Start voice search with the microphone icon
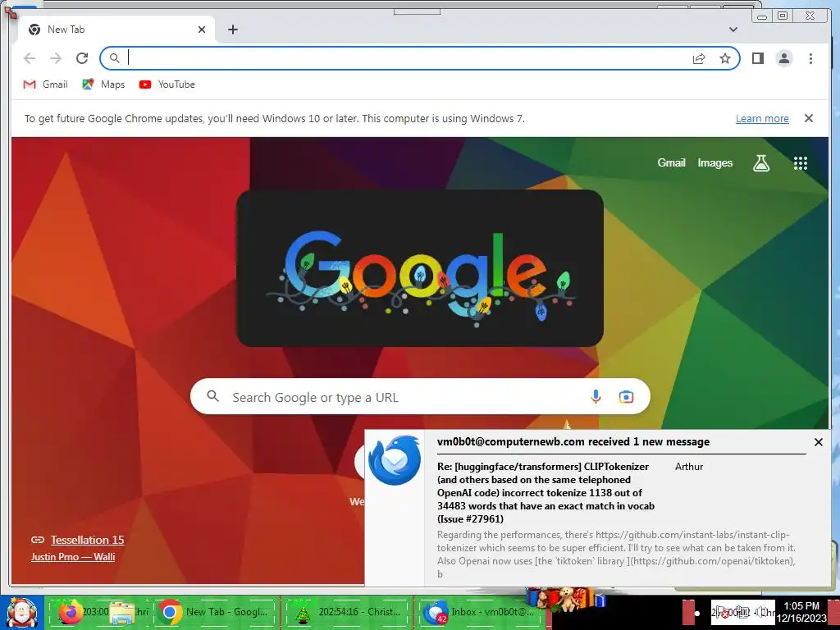 click(596, 397)
